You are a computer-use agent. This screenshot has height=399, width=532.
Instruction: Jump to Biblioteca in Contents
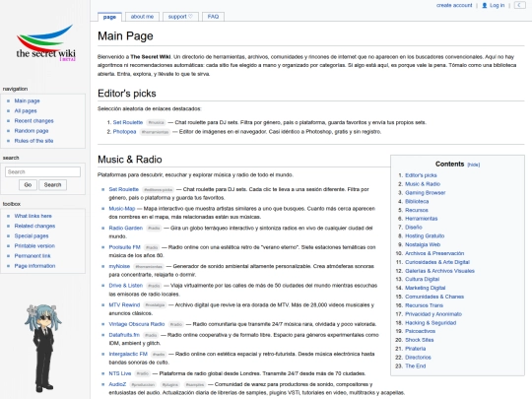417,201
